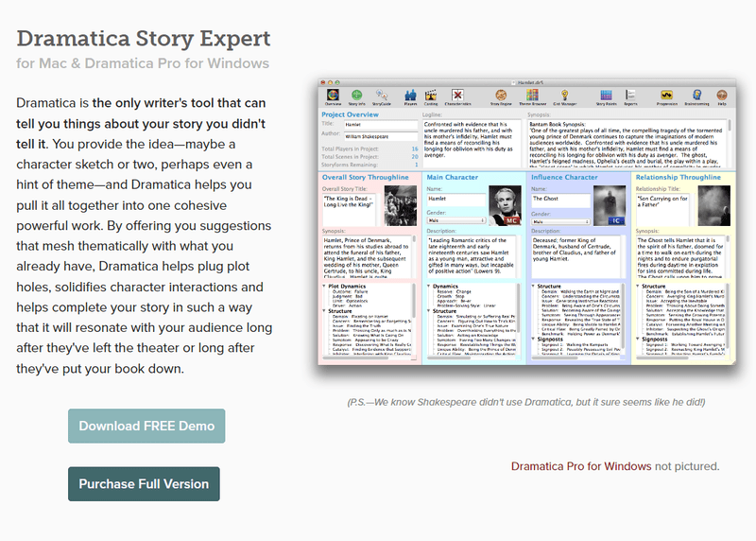
Task: Click inside the Bantam Book Synopsis box
Action: pos(627,143)
